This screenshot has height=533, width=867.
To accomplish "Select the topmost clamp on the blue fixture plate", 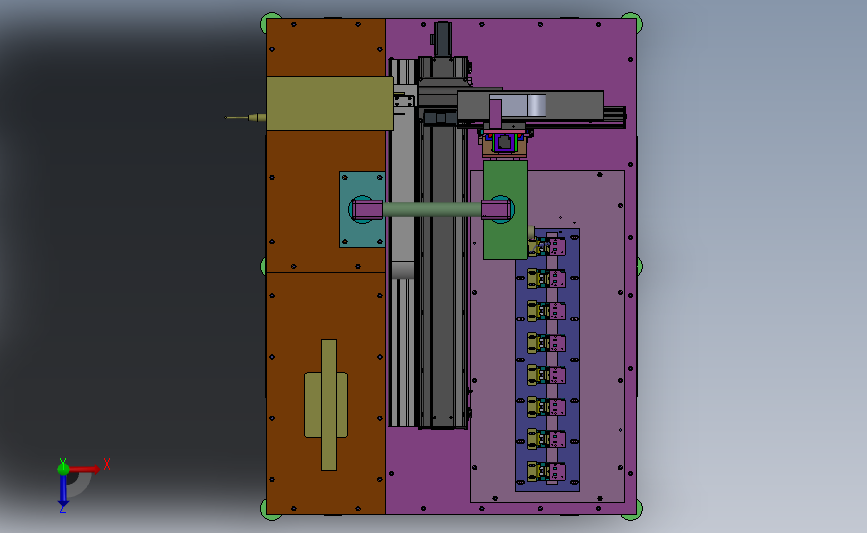I will click(546, 247).
